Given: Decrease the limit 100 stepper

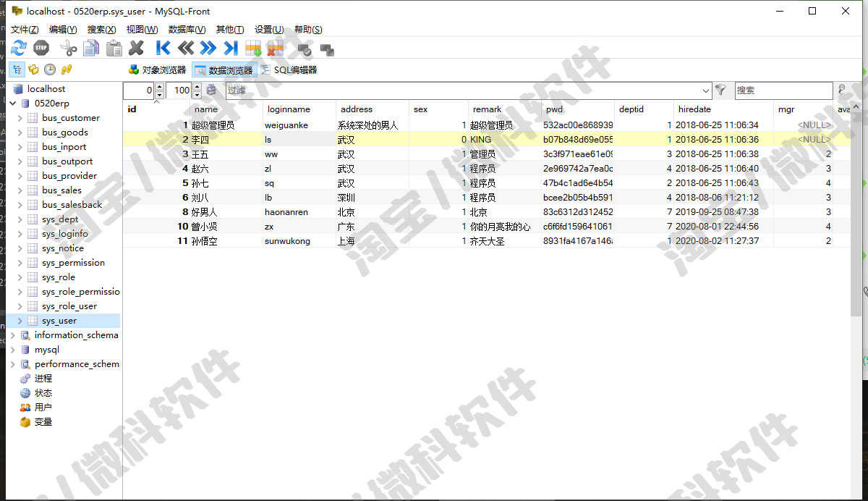Looking at the screenshot, I should tap(197, 94).
